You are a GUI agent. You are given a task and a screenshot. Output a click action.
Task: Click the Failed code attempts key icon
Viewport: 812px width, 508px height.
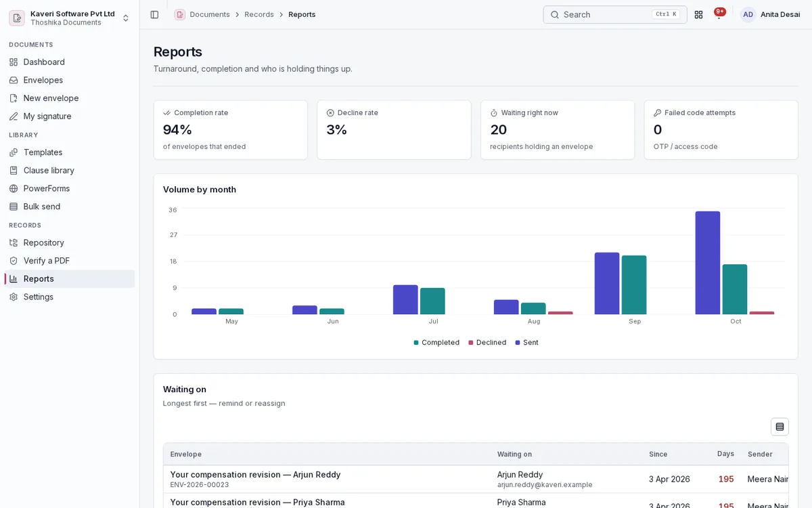658,113
